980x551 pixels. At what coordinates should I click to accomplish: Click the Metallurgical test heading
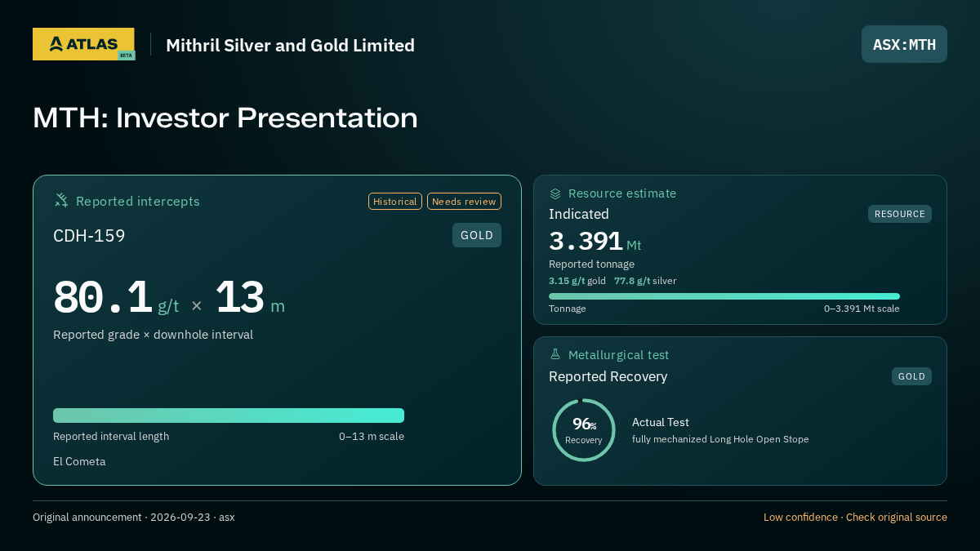(619, 355)
